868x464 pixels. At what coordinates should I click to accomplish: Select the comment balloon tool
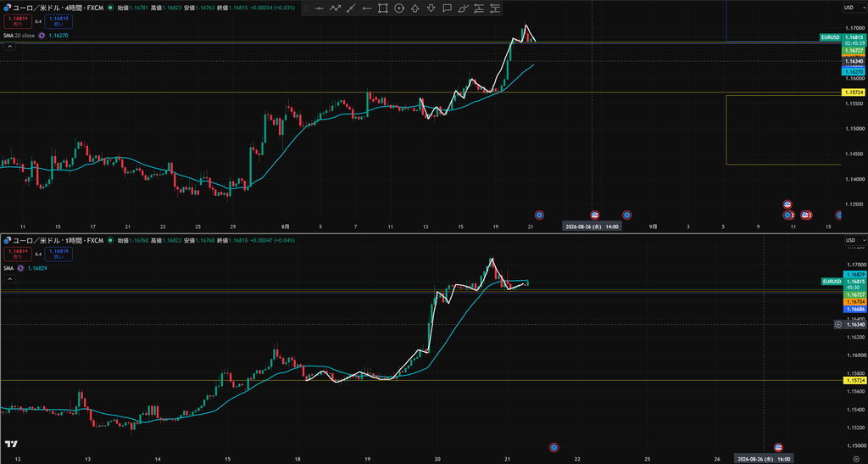[x=447, y=8]
